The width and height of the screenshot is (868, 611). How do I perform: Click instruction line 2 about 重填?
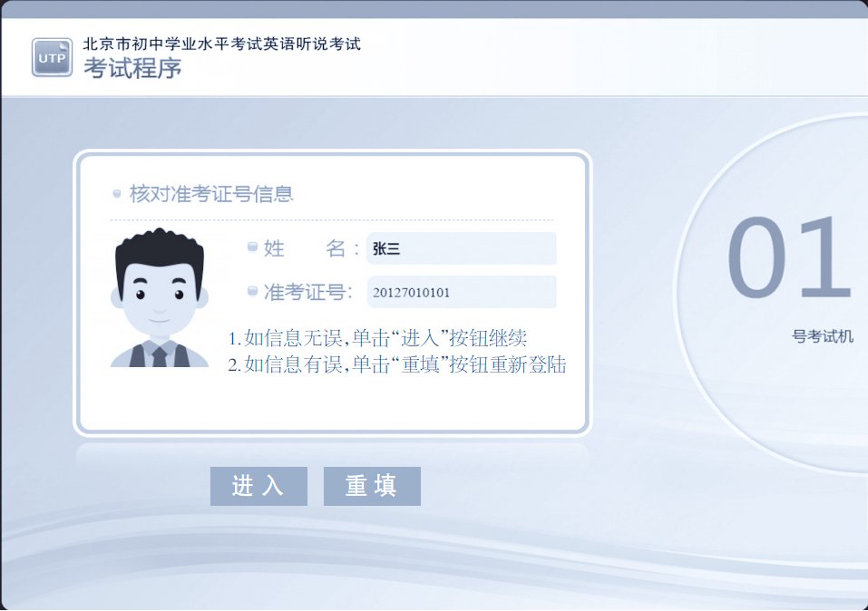397,364
